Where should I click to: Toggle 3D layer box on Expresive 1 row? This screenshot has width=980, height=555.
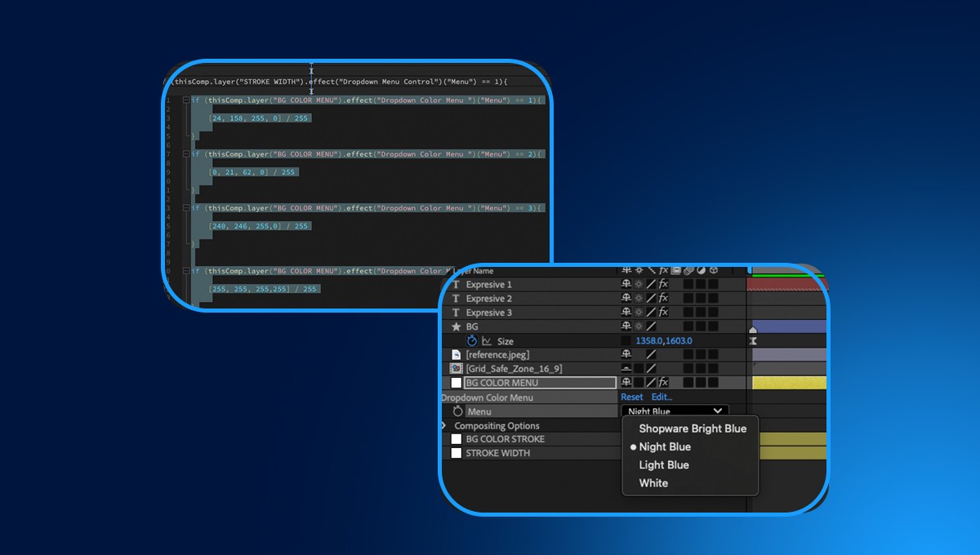pyautogui.click(x=713, y=285)
